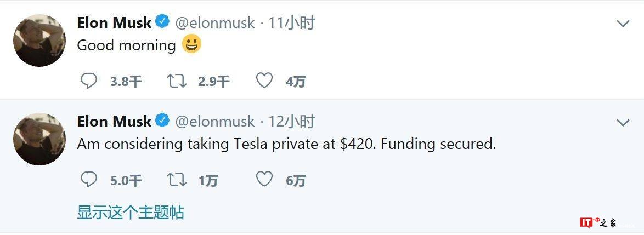Screen dimensions: 644x235
Task: Click the Tesla private tweet text
Action: pos(286,144)
